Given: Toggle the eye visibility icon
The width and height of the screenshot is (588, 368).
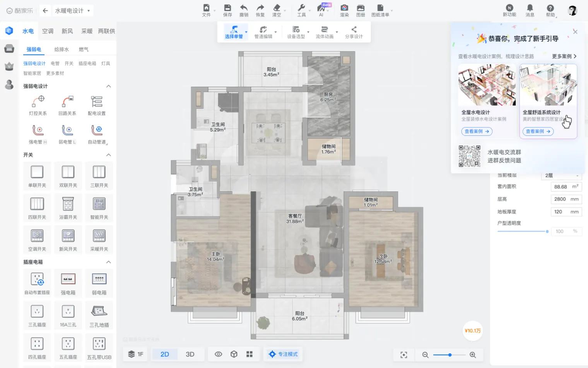Looking at the screenshot, I should pyautogui.click(x=218, y=354).
